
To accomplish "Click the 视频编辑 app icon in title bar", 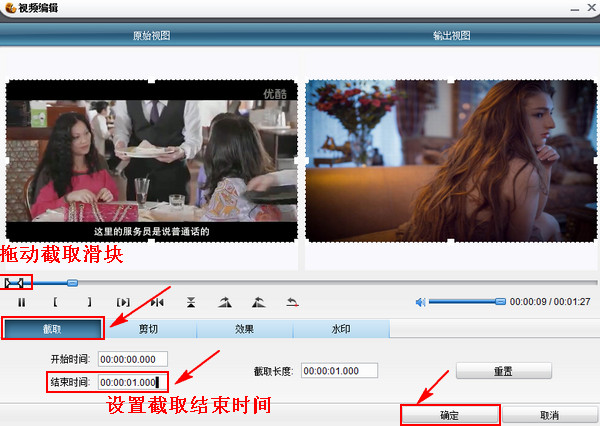I will pos(11,7).
